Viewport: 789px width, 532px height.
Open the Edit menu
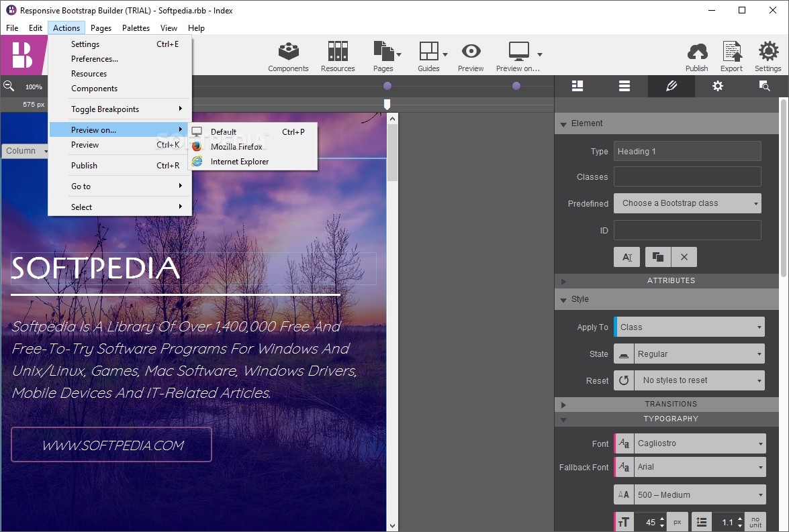pos(35,28)
